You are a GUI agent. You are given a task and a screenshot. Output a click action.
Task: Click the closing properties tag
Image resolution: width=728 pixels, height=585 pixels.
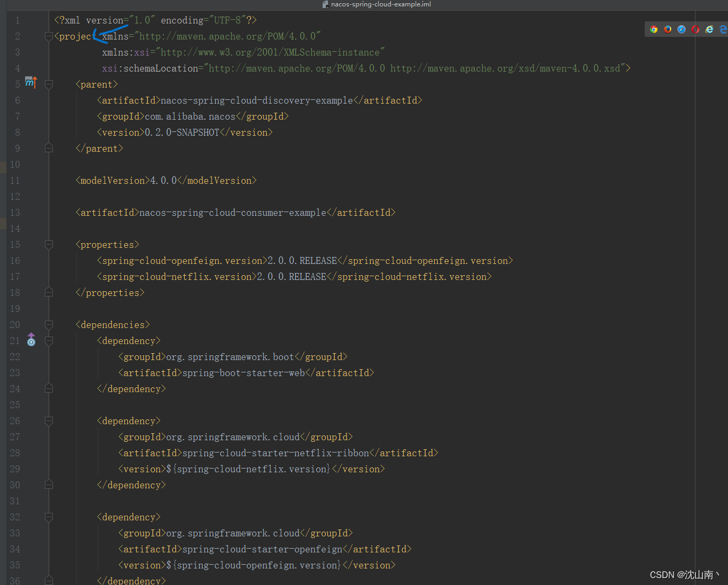coord(110,293)
